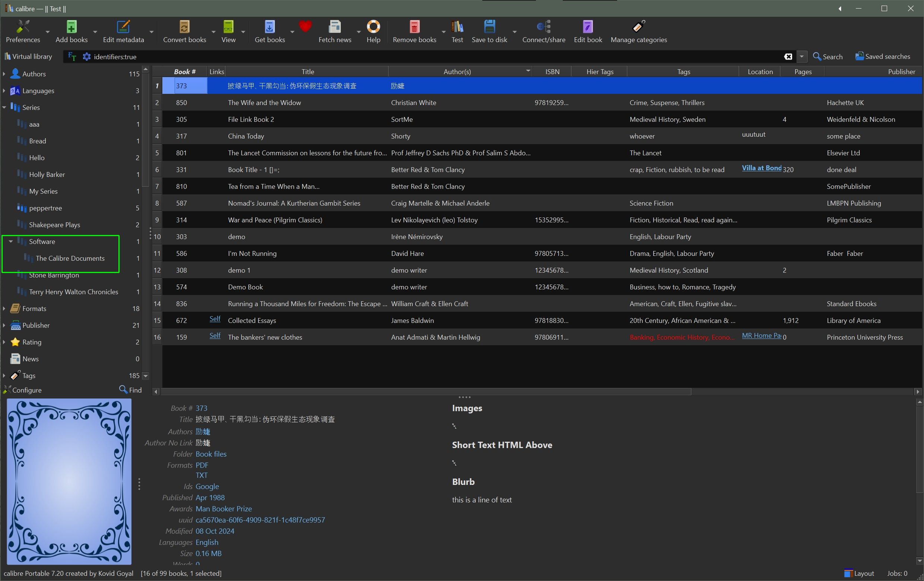Click the book cover thumbnail
The width and height of the screenshot is (924, 581).
coord(69,481)
